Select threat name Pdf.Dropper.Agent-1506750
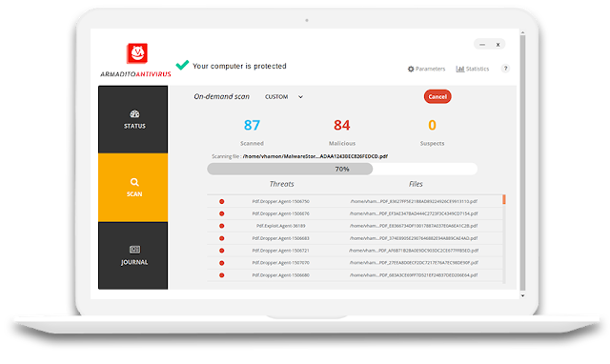610x364 pixels. [280, 201]
